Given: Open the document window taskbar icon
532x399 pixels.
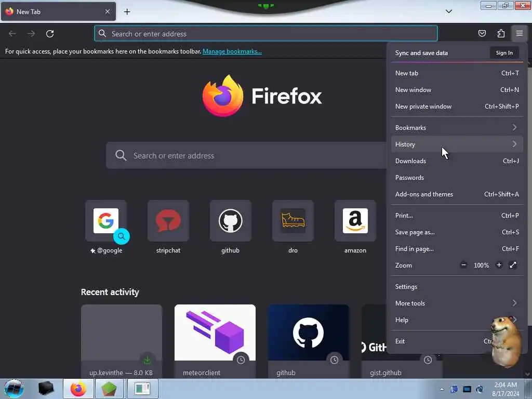Looking at the screenshot, I should click(x=142, y=389).
